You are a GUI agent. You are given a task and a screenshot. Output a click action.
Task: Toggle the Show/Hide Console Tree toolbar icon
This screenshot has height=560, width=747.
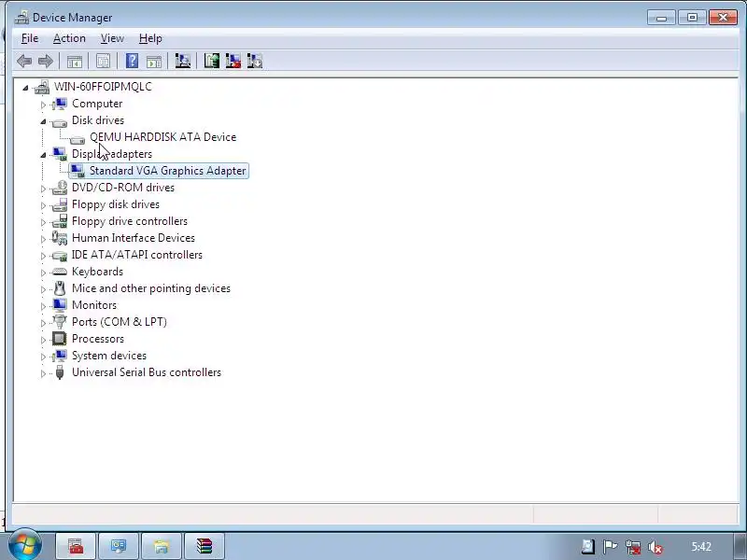[75, 61]
